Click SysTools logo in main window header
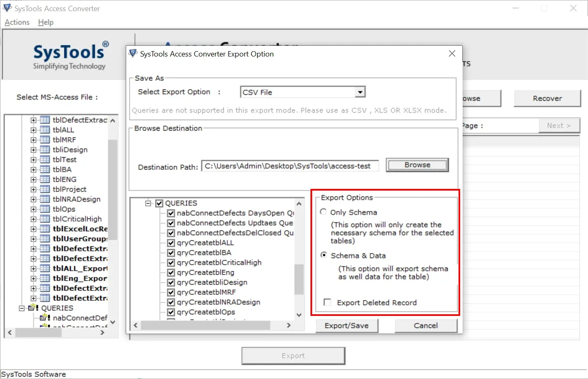 pos(71,56)
